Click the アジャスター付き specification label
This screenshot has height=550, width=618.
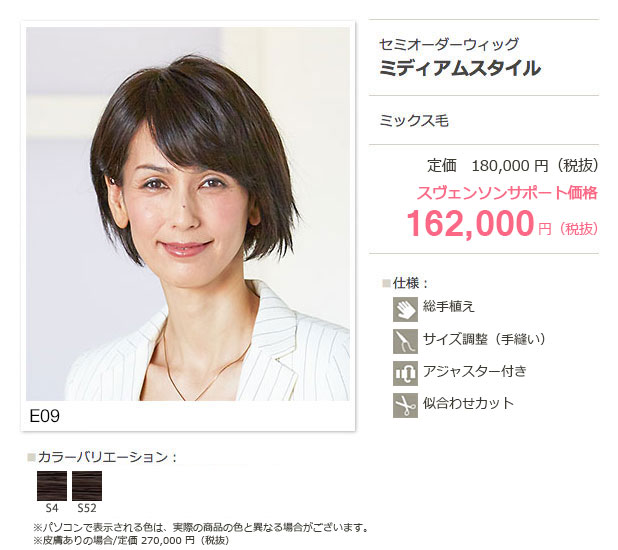pyautogui.click(x=475, y=371)
